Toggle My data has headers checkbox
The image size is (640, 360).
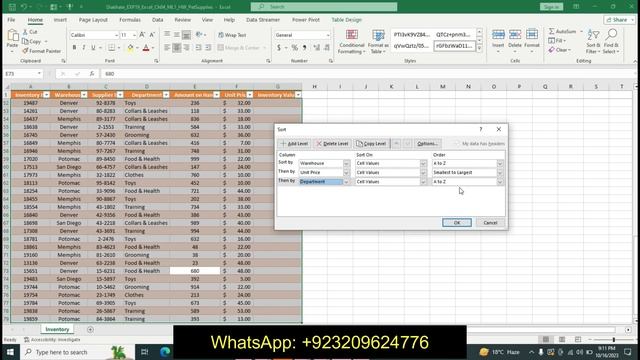[456, 144]
